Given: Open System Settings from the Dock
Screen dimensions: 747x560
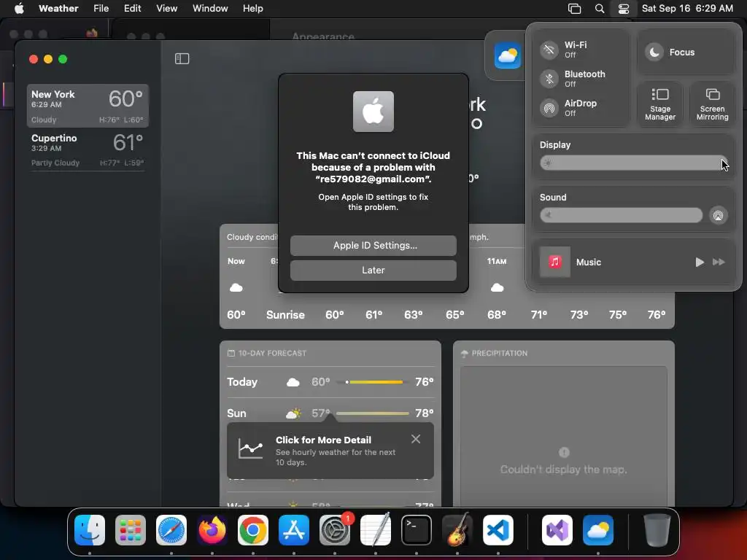Looking at the screenshot, I should coord(334,530).
